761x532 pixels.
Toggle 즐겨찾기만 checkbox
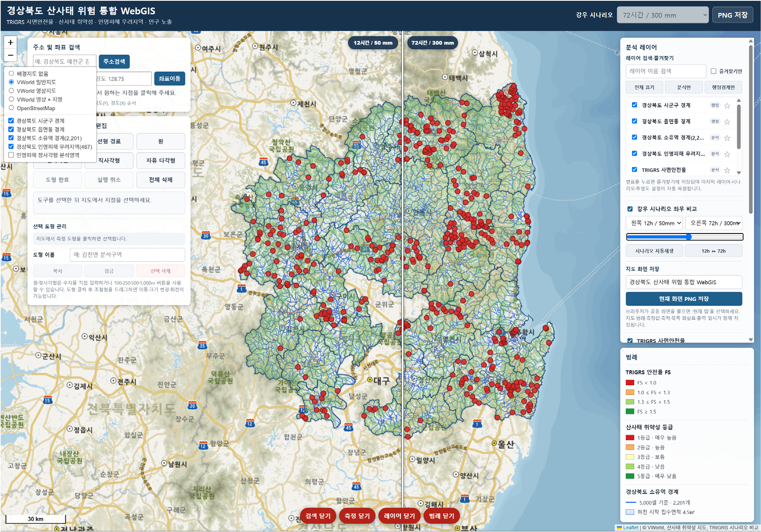pos(714,71)
